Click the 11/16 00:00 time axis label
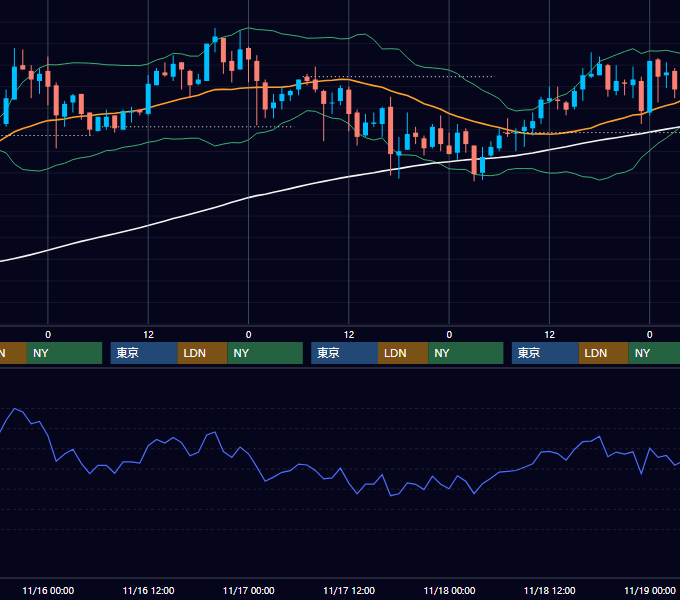The height and width of the screenshot is (600, 680). point(48,590)
